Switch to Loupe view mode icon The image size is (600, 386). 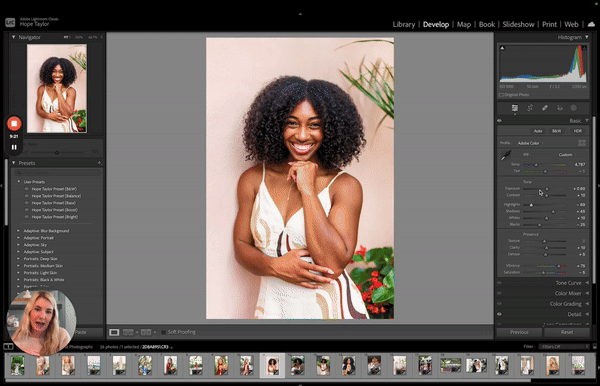point(114,332)
